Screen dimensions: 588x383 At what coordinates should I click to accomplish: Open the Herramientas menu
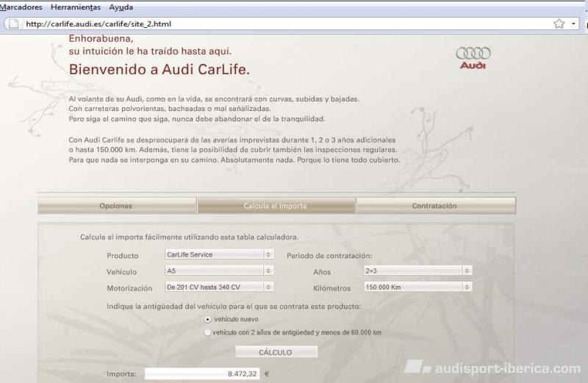[x=76, y=7]
